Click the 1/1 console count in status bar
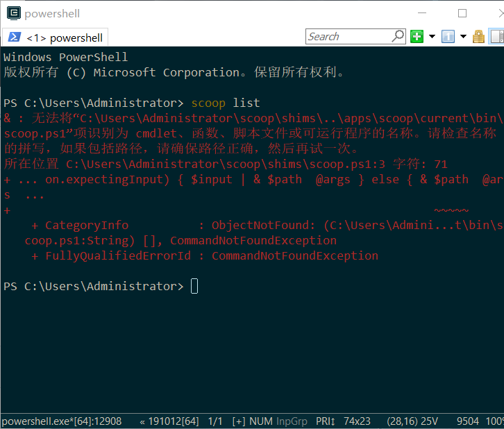504x429 pixels. click(x=215, y=421)
